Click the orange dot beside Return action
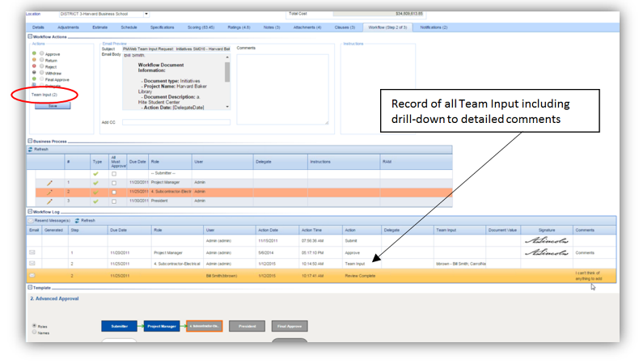Image resolution: width=639 pixels, height=364 pixels. click(34, 60)
